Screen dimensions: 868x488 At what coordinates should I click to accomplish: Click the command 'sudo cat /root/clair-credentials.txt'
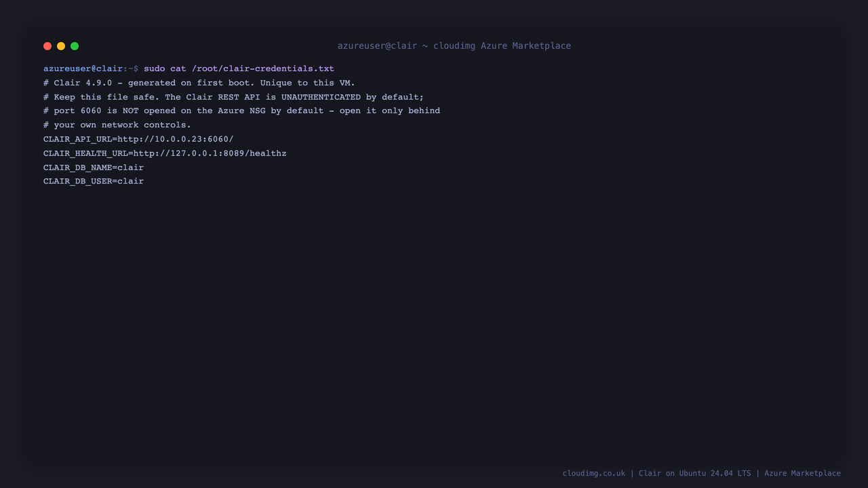[239, 68]
